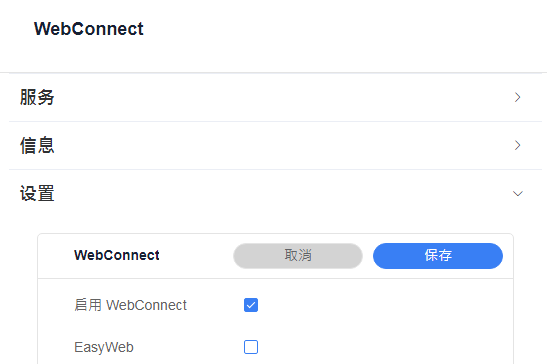Open the 信息 menu label

[37, 145]
